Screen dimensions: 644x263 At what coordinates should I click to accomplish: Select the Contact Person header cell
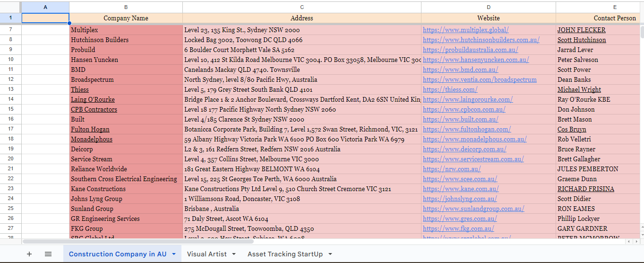pyautogui.click(x=598, y=18)
